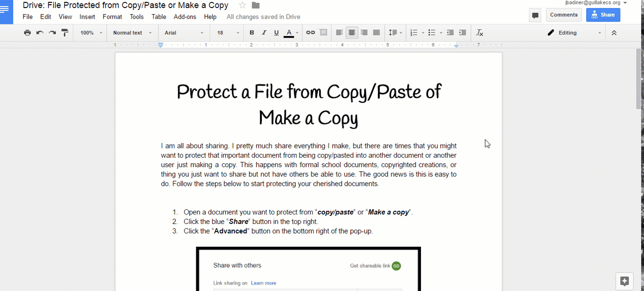Click the Bulleted list icon
This screenshot has height=291, width=644.
tap(432, 33)
